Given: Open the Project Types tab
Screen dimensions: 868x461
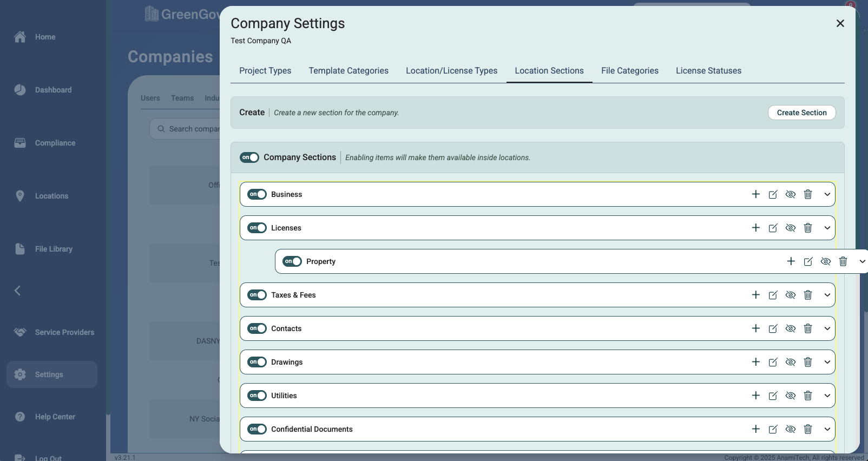Looking at the screenshot, I should 265,71.
